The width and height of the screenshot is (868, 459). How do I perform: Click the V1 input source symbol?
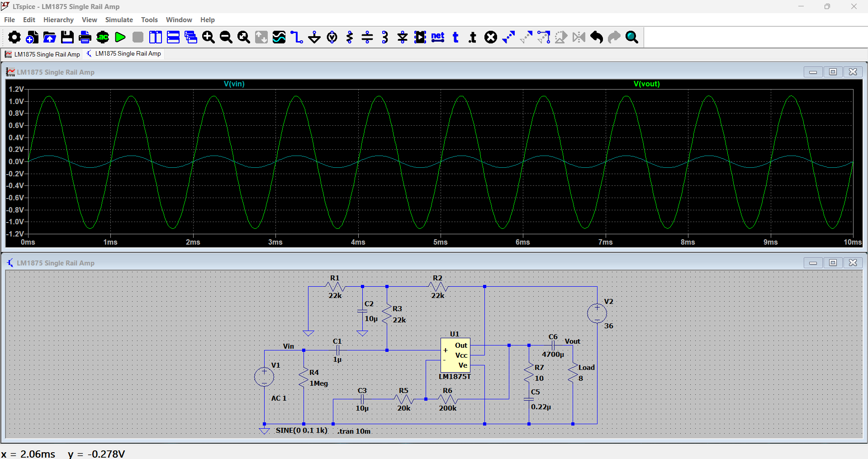coord(264,377)
